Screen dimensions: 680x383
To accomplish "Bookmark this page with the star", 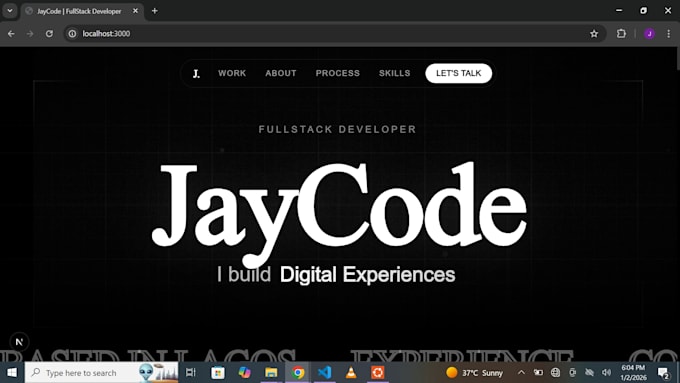I will point(594,33).
